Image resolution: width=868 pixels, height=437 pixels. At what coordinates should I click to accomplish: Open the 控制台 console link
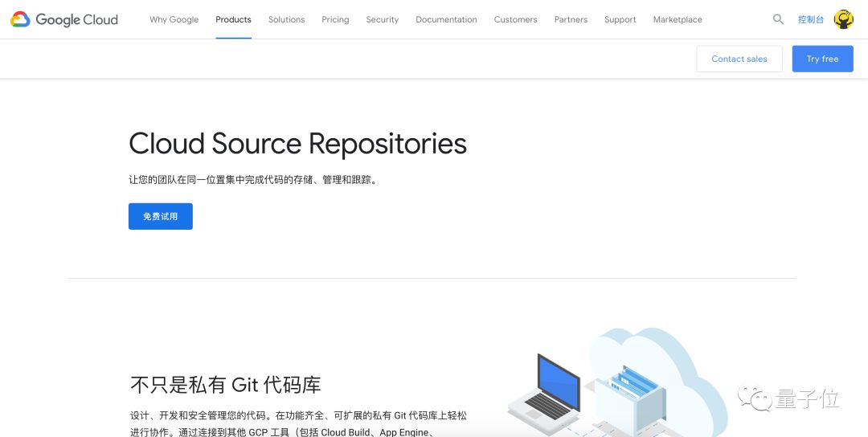click(810, 19)
